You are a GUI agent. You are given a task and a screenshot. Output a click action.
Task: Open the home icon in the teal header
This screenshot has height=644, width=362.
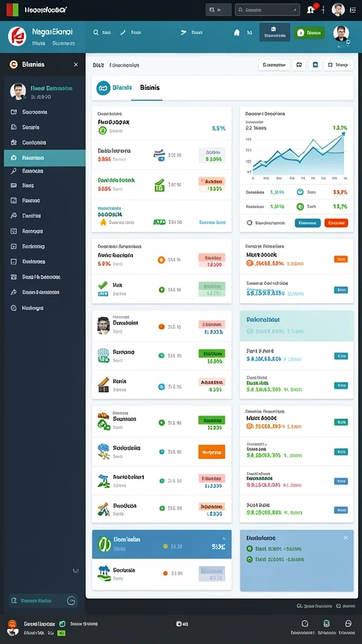(237, 33)
